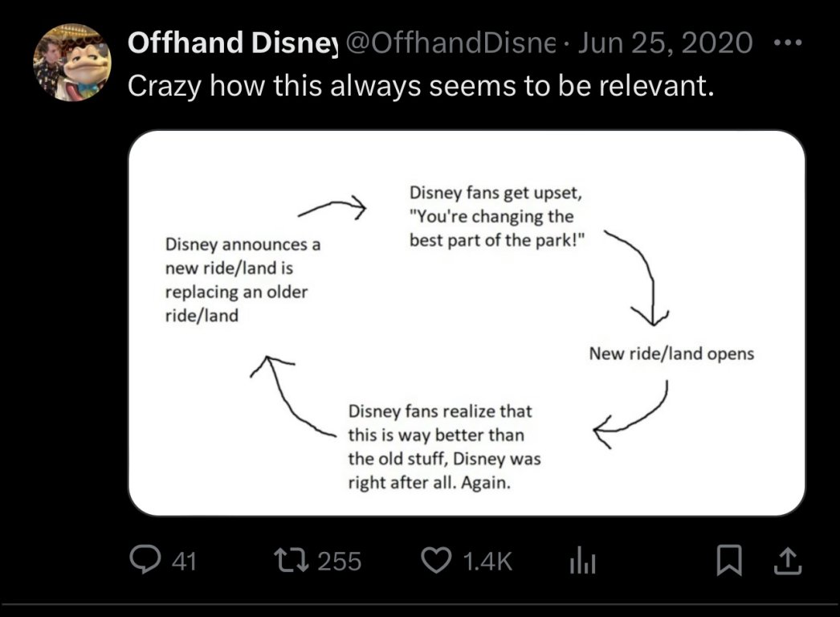Click the 41 replies count
Screen dimensions: 840x617
184,561
